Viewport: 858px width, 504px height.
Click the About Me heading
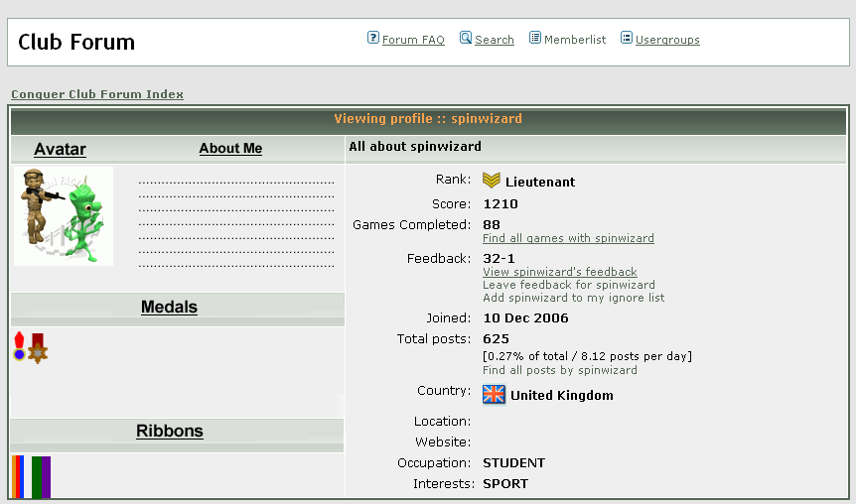[230, 148]
